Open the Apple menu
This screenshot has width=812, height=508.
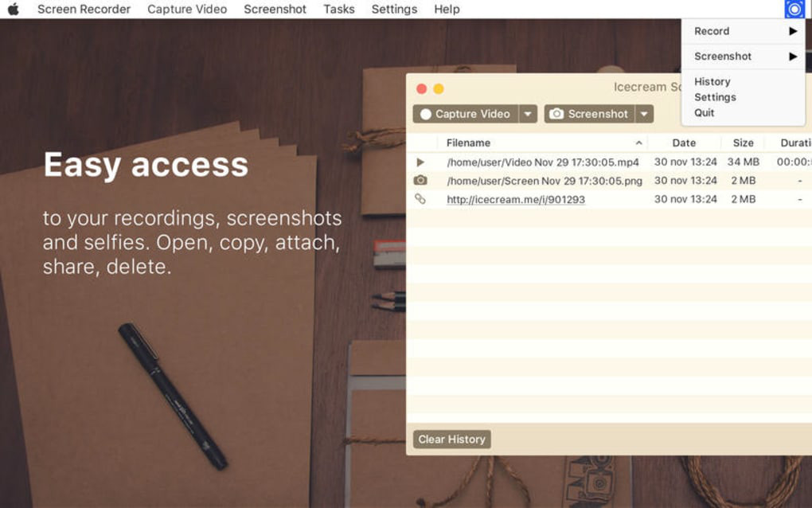coord(14,9)
